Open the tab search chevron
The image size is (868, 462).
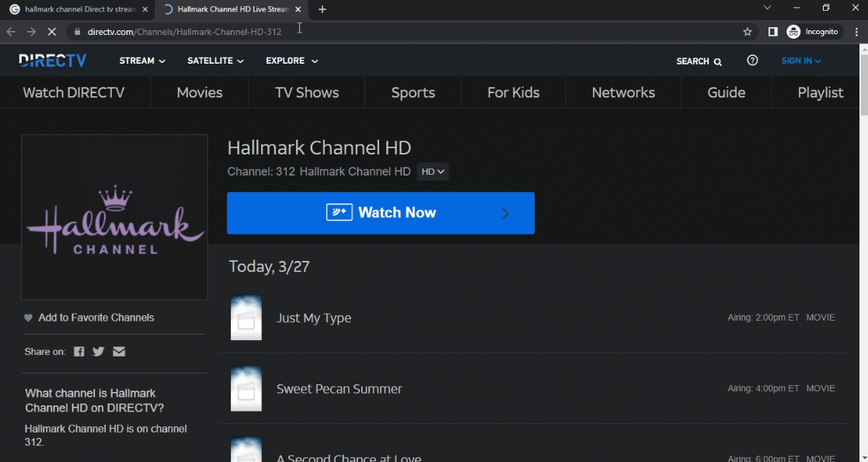767,8
